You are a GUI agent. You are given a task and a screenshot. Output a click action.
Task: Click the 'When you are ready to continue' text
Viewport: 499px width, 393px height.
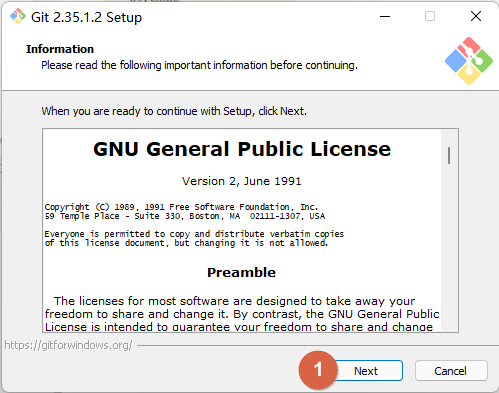coord(174,111)
